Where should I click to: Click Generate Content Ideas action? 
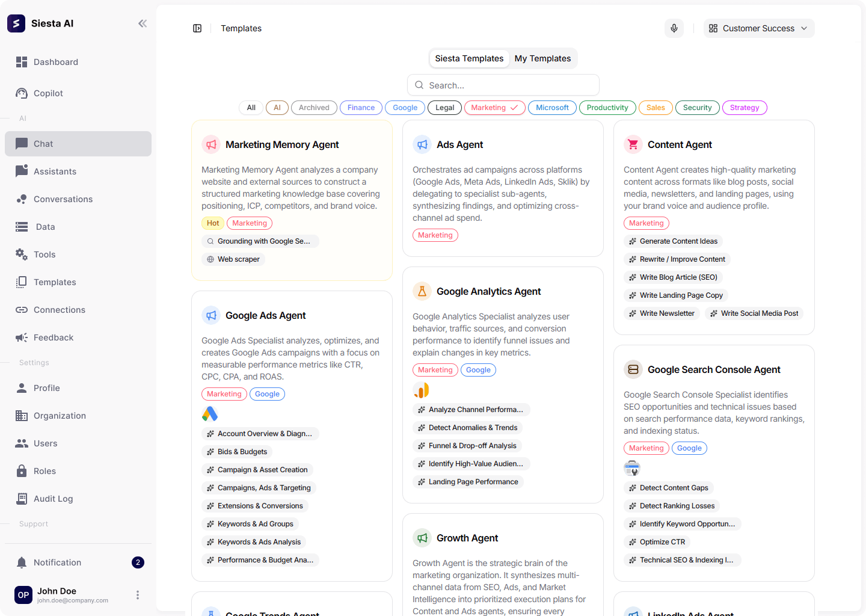point(673,241)
